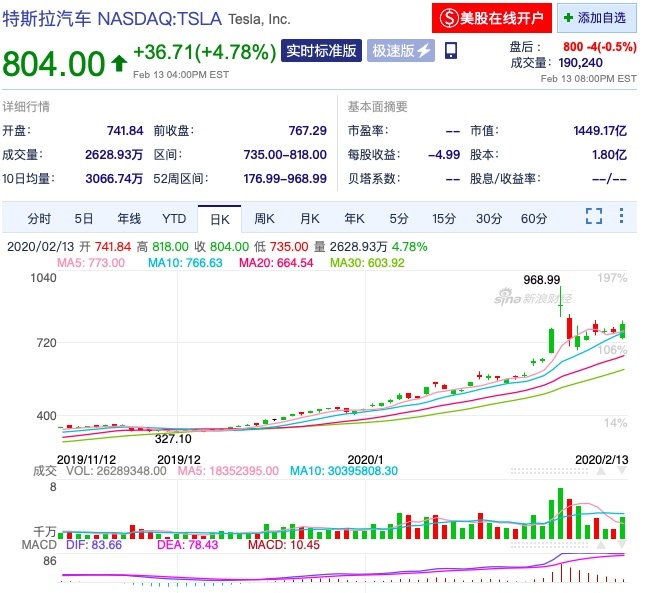Click the 特斯拉汽车 stock name heading
The width and height of the screenshot is (653, 593).
[47, 19]
